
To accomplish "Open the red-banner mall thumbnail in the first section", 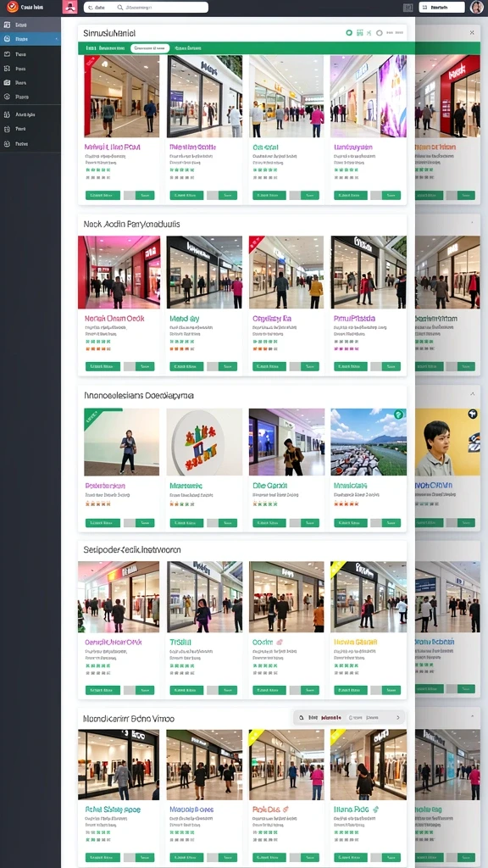I will (121, 96).
